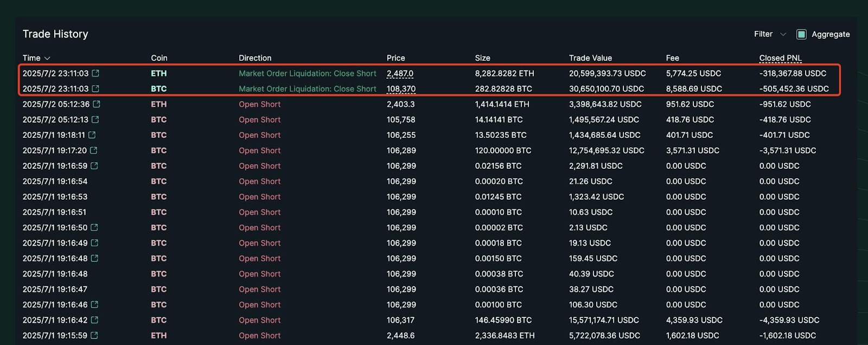Click BTC 'Market Order Liquidation: Close Short' direction
The height and width of the screenshot is (345, 868).
click(308, 88)
